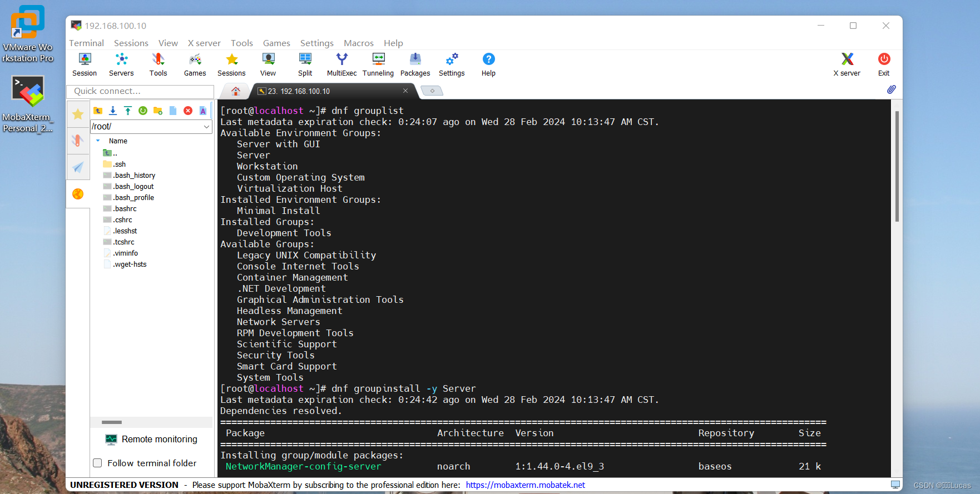
Task: Select the .bash_profile file
Action: pyautogui.click(x=128, y=198)
